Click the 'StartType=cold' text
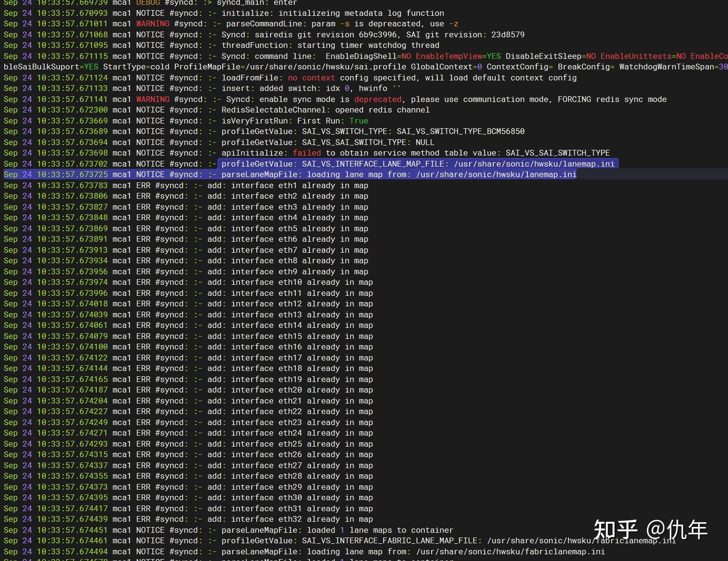The width and height of the screenshot is (728, 561). [x=136, y=67]
